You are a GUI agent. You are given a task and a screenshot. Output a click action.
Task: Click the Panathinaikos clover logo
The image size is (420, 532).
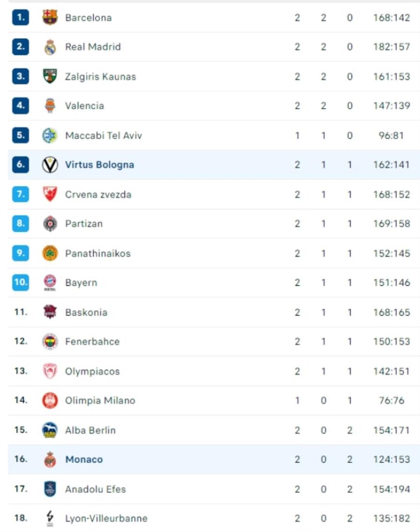tap(50, 253)
